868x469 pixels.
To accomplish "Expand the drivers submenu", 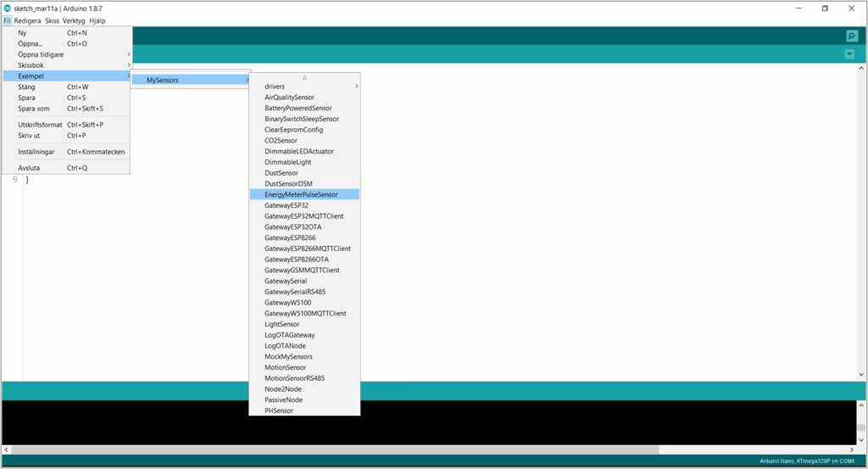I will (304, 87).
